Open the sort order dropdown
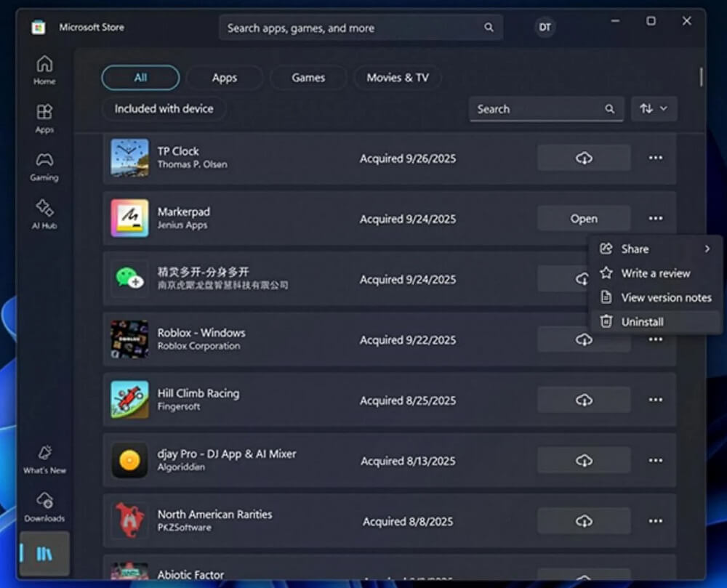Image resolution: width=727 pixels, height=588 pixels. pos(653,108)
